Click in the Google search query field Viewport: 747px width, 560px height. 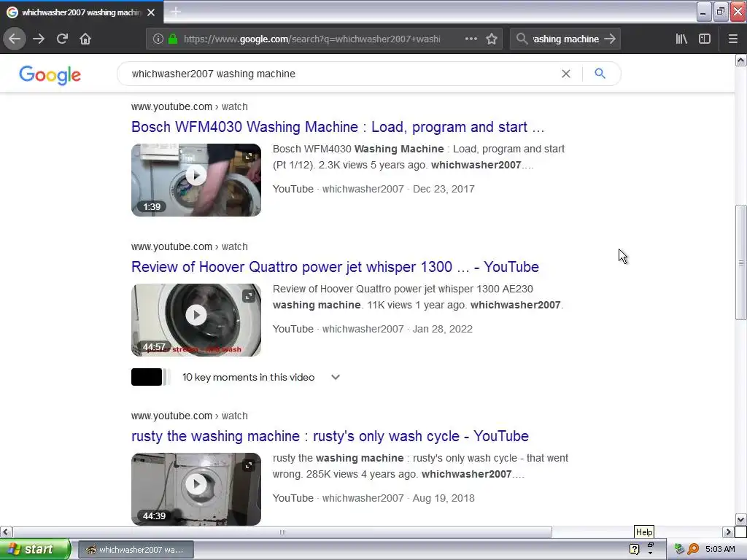pos(341,74)
